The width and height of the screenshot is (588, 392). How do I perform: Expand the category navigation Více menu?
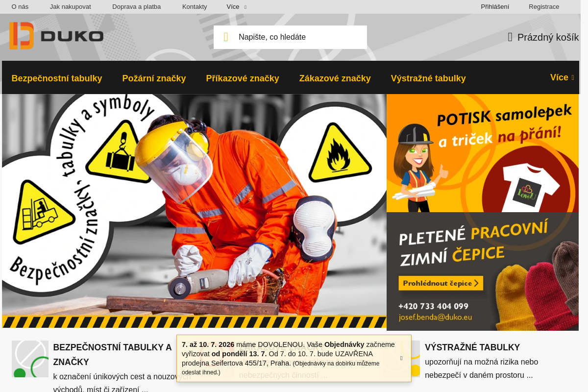tap(562, 77)
